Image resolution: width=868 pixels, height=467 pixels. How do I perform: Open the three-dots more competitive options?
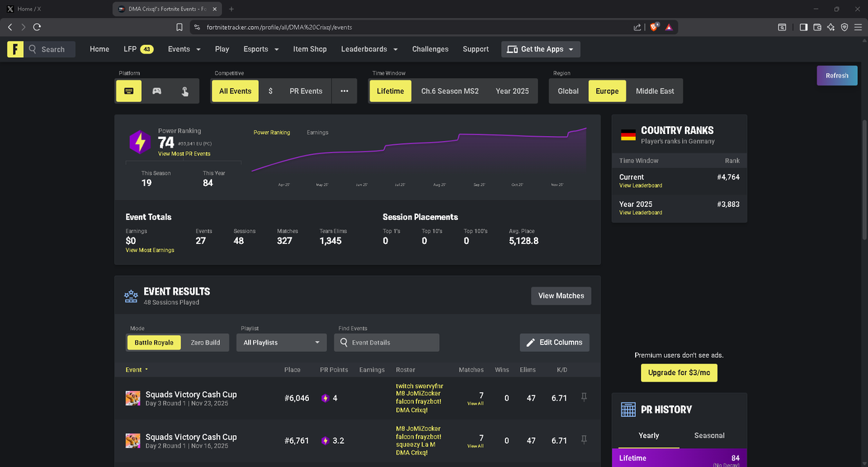[344, 91]
